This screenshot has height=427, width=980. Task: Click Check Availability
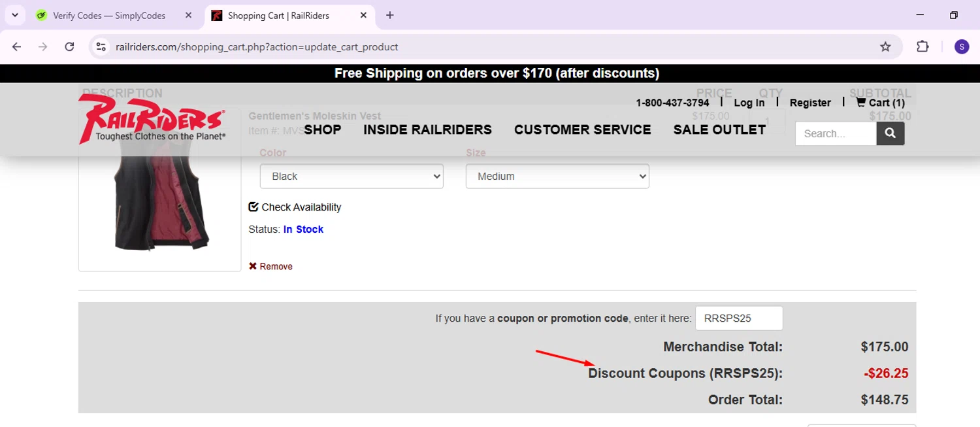(295, 207)
